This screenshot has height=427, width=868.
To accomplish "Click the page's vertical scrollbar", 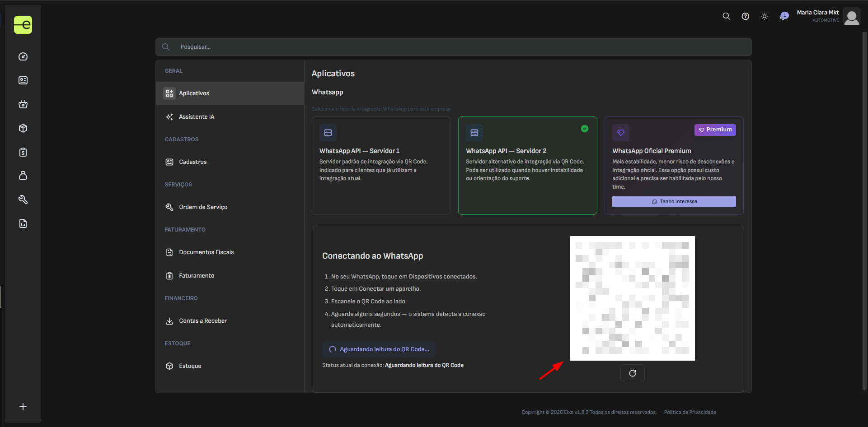I will [865, 211].
